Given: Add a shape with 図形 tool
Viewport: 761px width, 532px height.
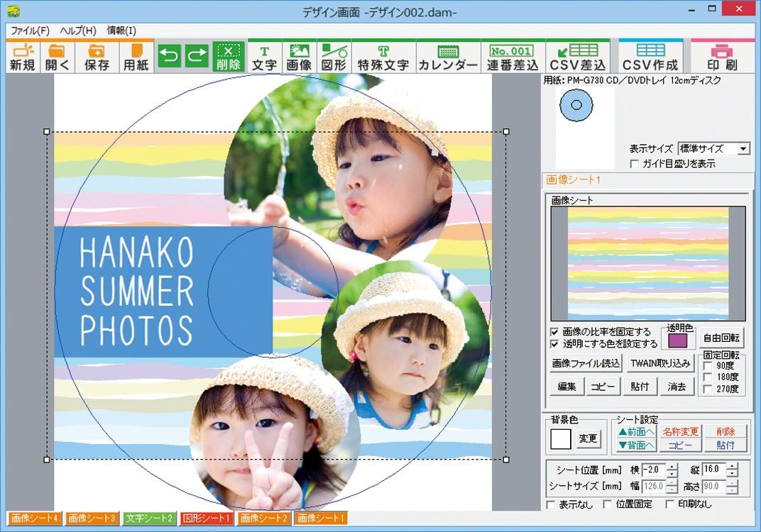Looking at the screenshot, I should coord(334,57).
